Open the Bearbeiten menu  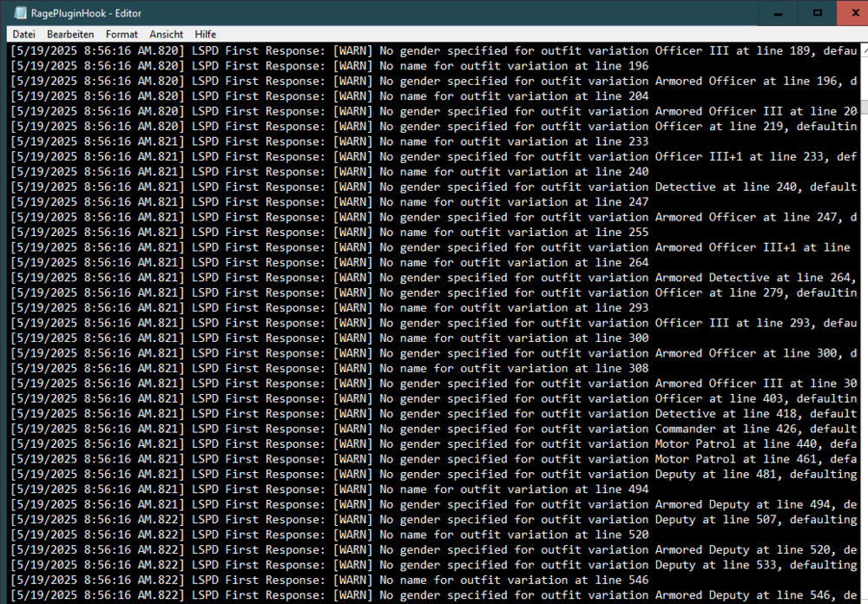[70, 34]
